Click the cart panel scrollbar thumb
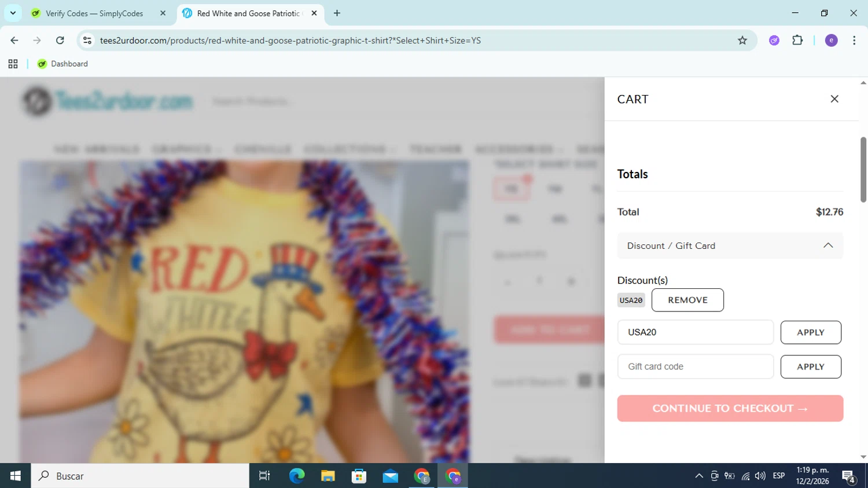This screenshot has width=868, height=488. pyautogui.click(x=863, y=170)
